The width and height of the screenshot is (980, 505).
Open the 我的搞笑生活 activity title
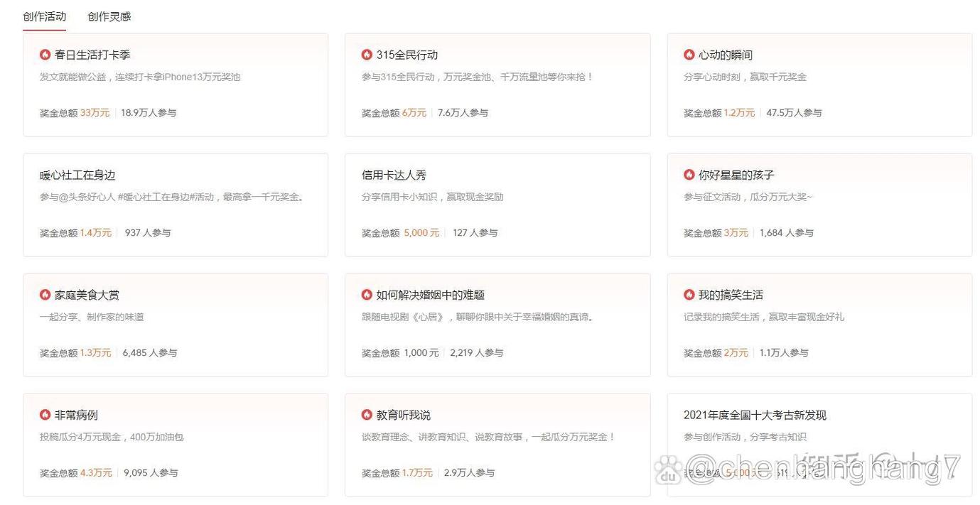731,295
